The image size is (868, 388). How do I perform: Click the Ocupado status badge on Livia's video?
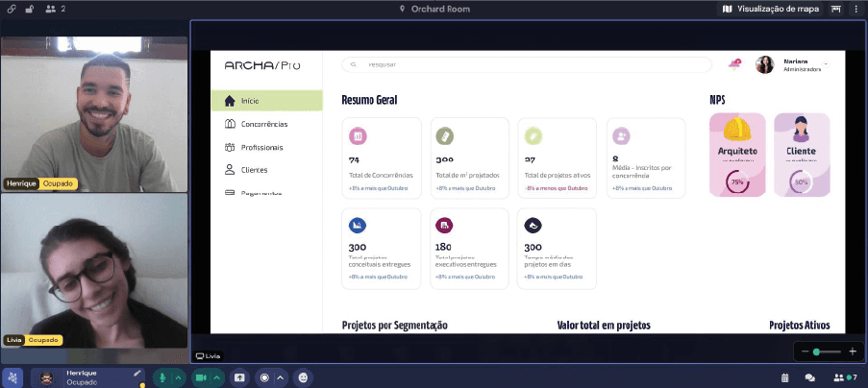click(43, 340)
